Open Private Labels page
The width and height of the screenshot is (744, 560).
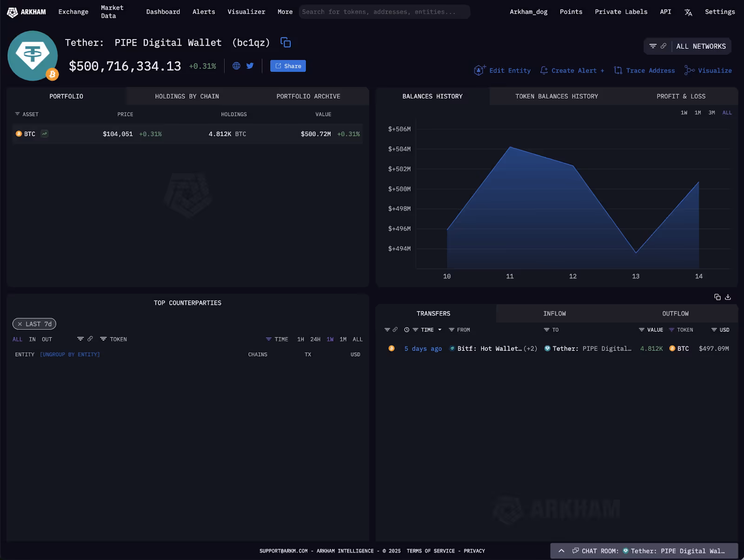pos(621,12)
